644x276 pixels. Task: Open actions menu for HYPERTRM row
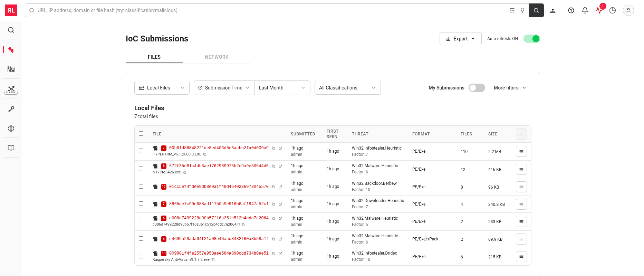click(521, 151)
